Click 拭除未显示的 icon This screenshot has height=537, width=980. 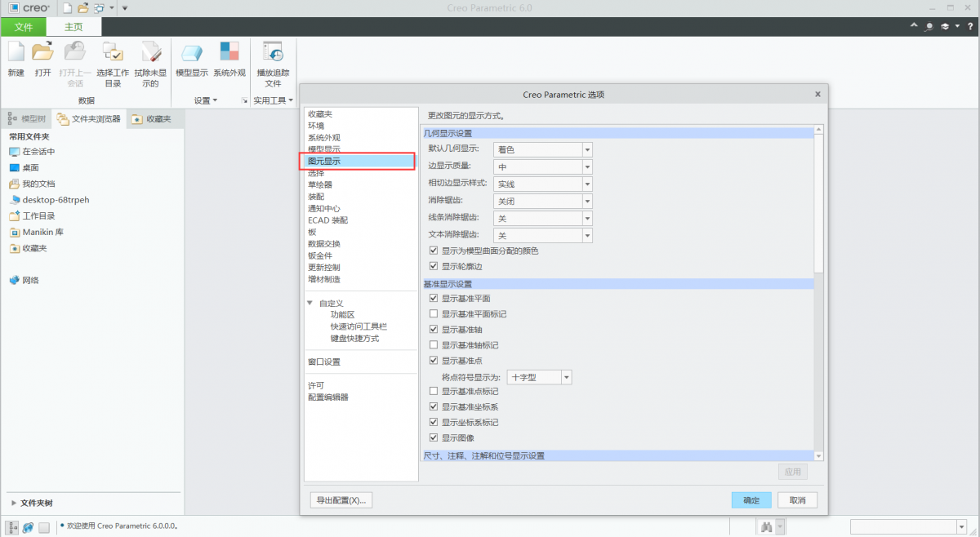(x=151, y=52)
